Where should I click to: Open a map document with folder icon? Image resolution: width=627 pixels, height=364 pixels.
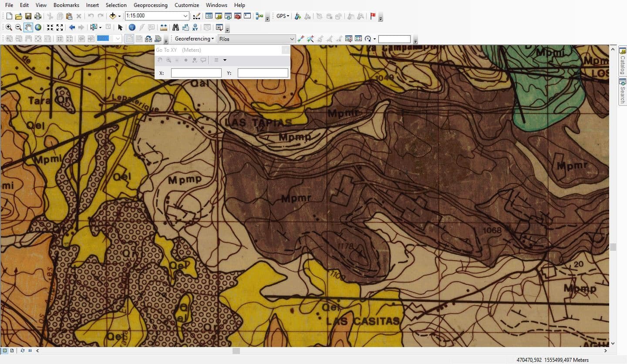(x=19, y=16)
